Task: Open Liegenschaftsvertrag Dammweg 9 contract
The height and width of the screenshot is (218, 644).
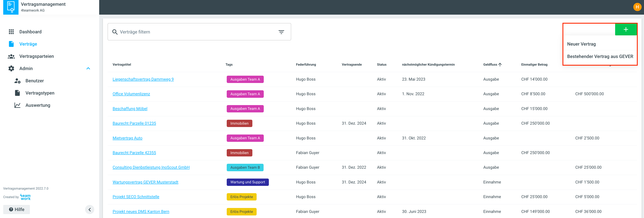Action: click(x=143, y=79)
